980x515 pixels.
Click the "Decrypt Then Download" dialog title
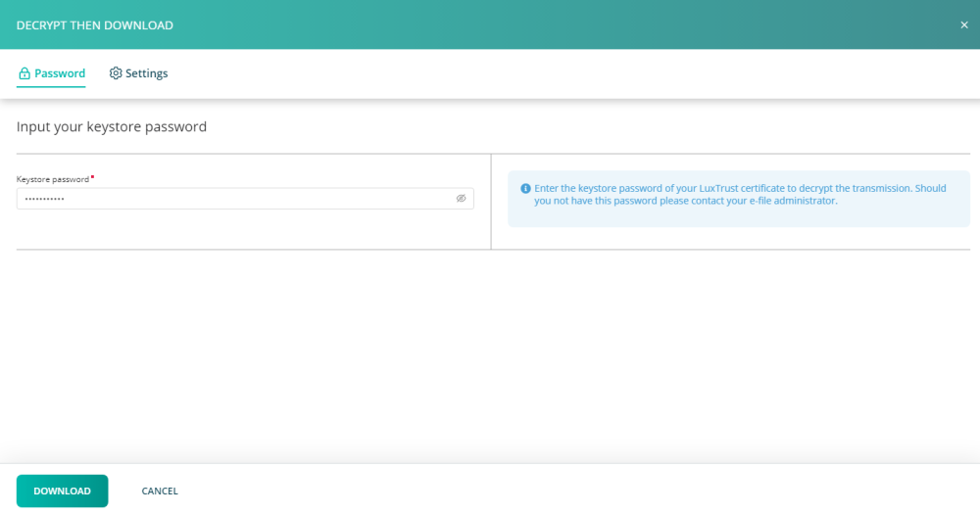[x=95, y=25]
